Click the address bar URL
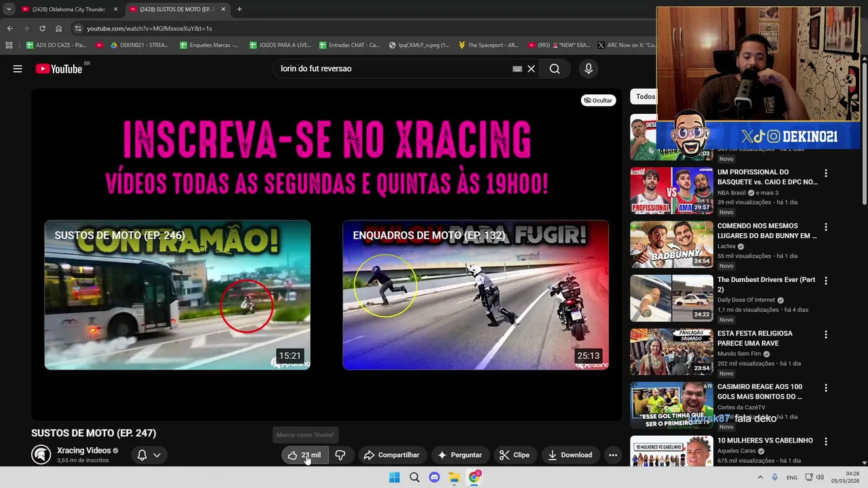Image resolution: width=868 pixels, height=488 pixels. click(x=149, y=28)
